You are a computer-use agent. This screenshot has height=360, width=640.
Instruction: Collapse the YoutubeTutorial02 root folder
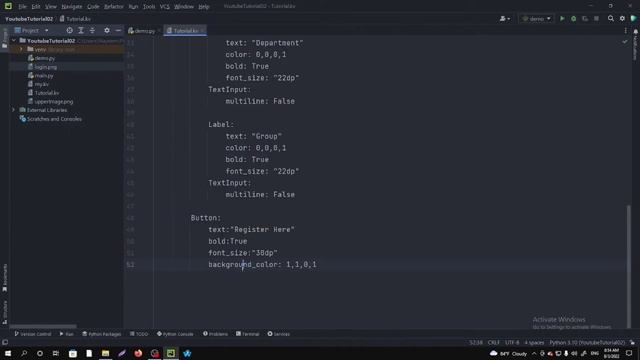pos(14,40)
